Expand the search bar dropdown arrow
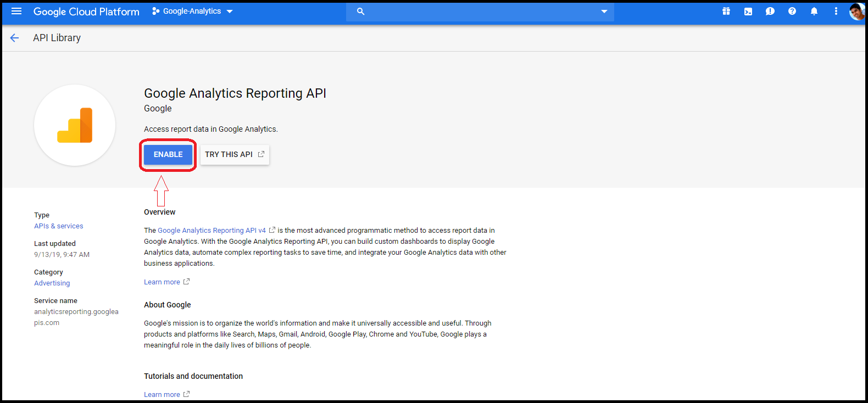The width and height of the screenshot is (868, 403). pos(604,12)
